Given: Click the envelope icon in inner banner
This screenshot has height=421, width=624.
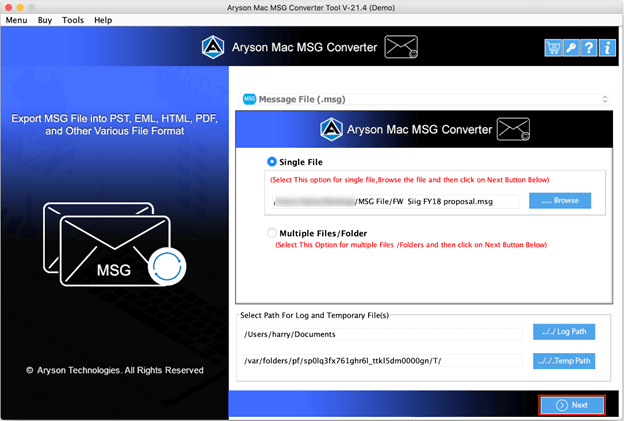Looking at the screenshot, I should [x=513, y=129].
